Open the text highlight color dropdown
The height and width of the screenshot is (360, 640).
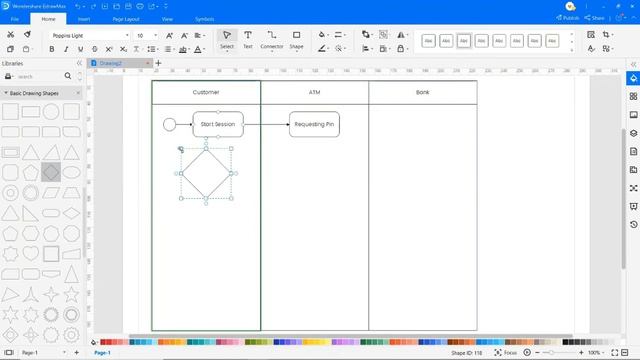coord(184,49)
